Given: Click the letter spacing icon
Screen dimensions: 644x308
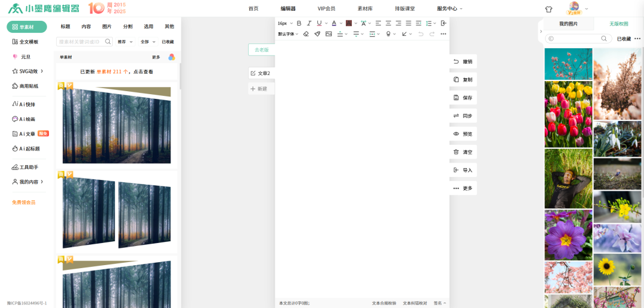Looking at the screenshot, I should click(364, 23).
